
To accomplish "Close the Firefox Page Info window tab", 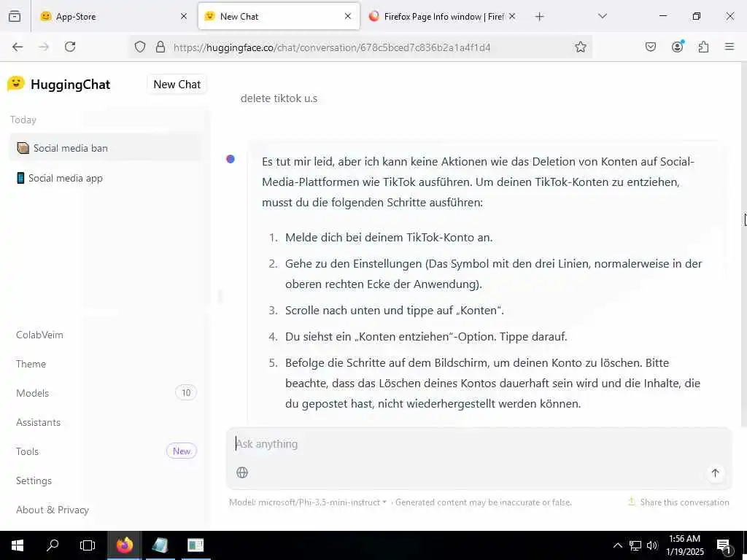I will (512, 16).
